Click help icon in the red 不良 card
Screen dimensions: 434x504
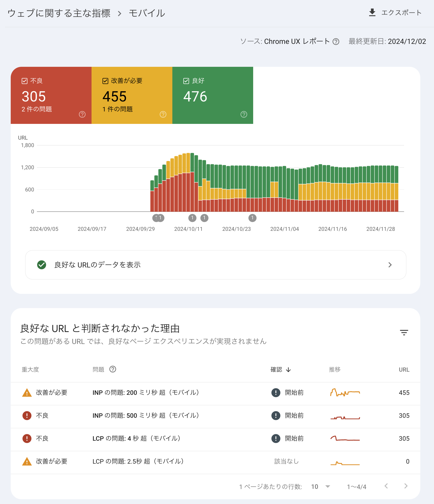82,114
